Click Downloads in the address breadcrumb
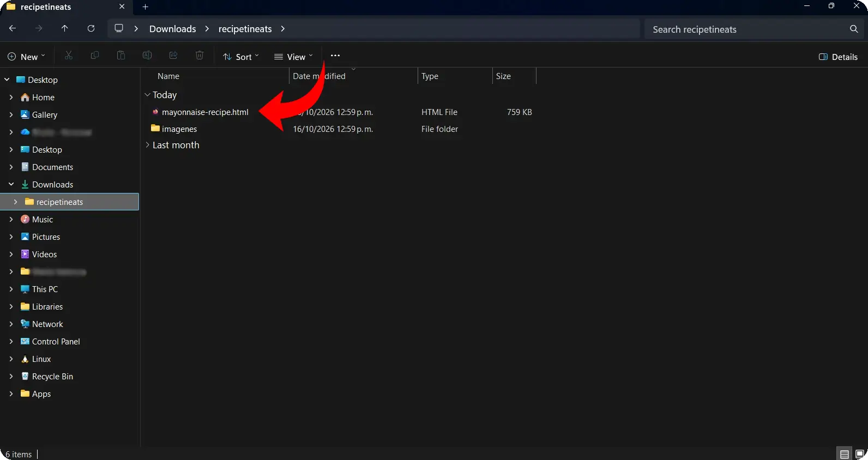 click(x=172, y=29)
